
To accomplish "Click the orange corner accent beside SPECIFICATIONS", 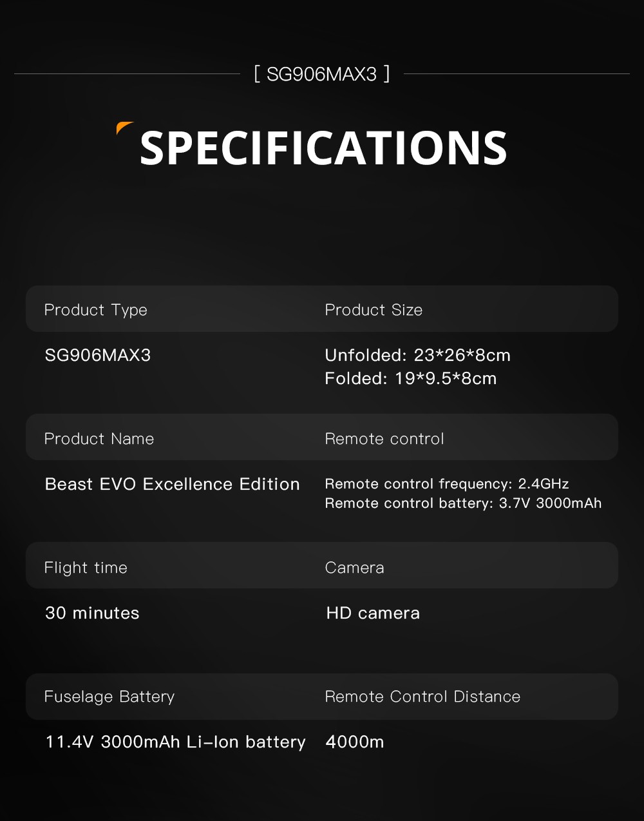I will click(123, 127).
